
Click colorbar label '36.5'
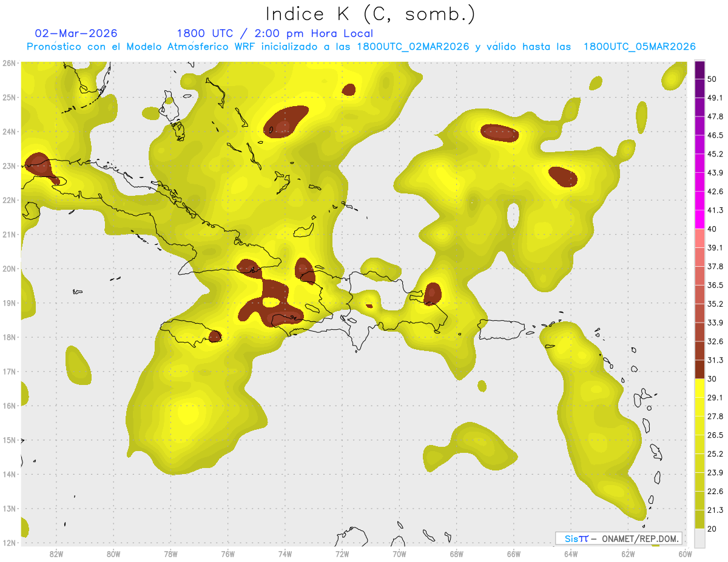click(x=715, y=285)
